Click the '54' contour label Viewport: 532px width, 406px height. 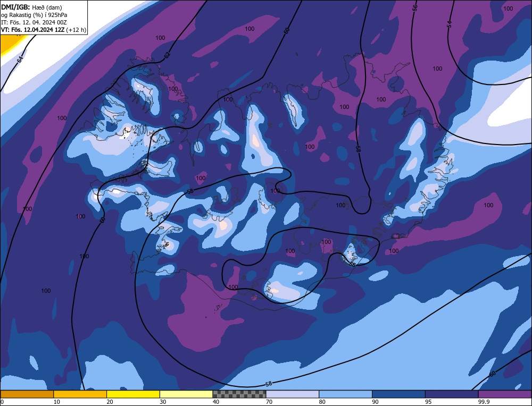pos(450,24)
